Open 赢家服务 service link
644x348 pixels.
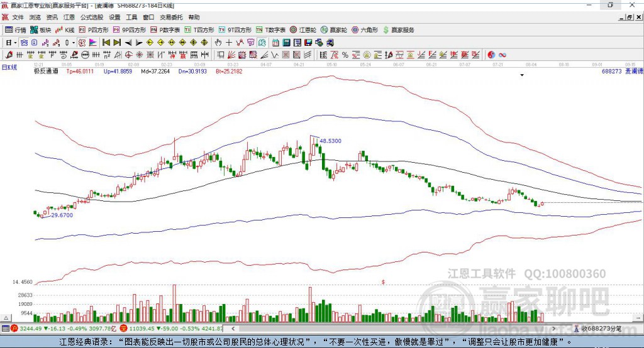pyautogui.click(x=399, y=30)
